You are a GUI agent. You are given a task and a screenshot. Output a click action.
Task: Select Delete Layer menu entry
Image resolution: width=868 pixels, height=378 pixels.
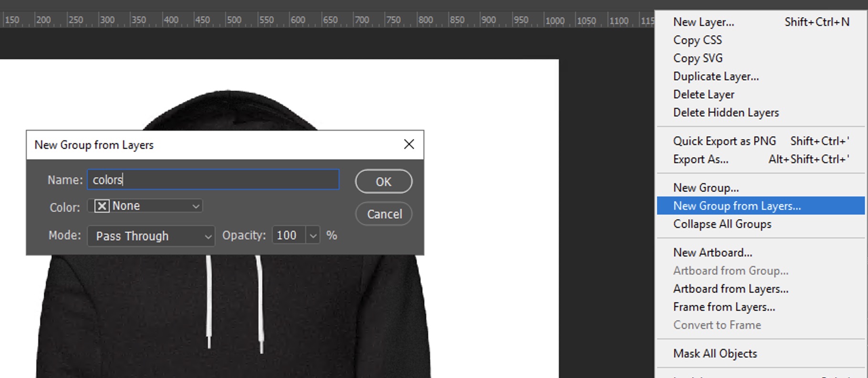[x=703, y=94]
